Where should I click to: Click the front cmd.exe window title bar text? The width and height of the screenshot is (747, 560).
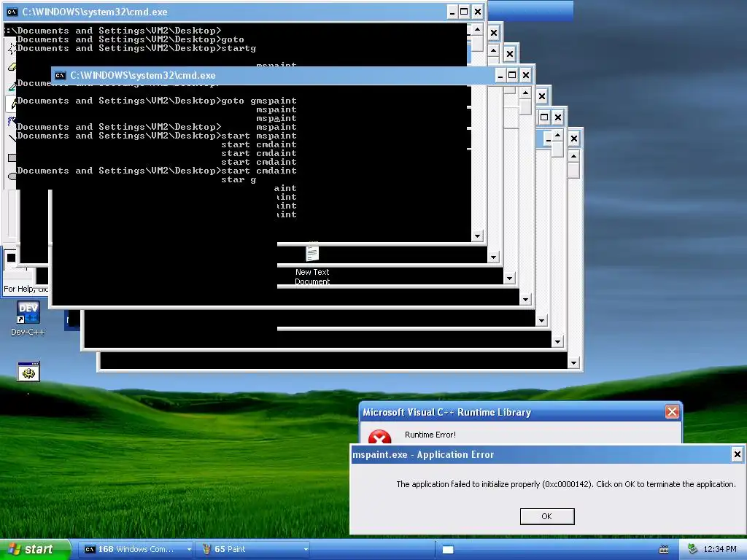[143, 75]
